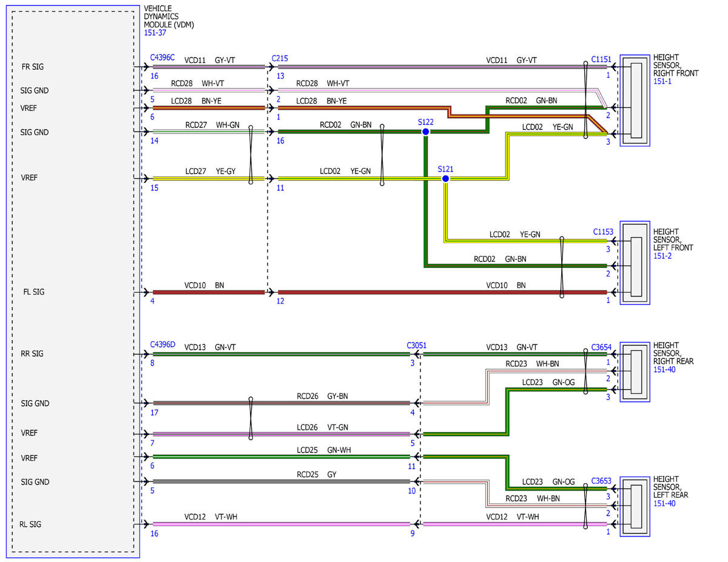Viewport: 728px width, 562px height.
Task: Open the 151-2 left front sensor link
Action: point(662,256)
